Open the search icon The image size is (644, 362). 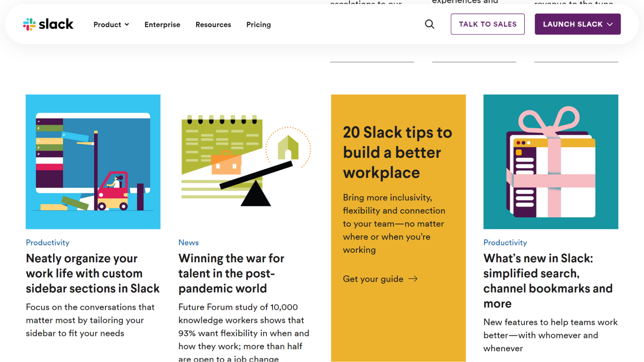429,24
